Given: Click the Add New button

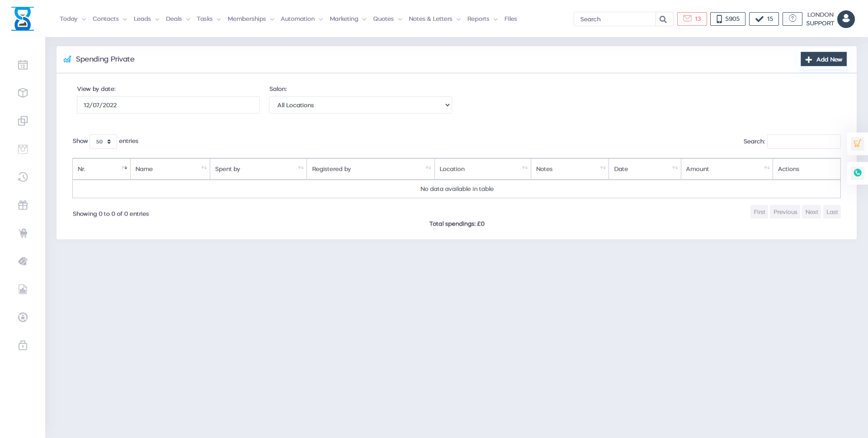Looking at the screenshot, I should (x=823, y=59).
